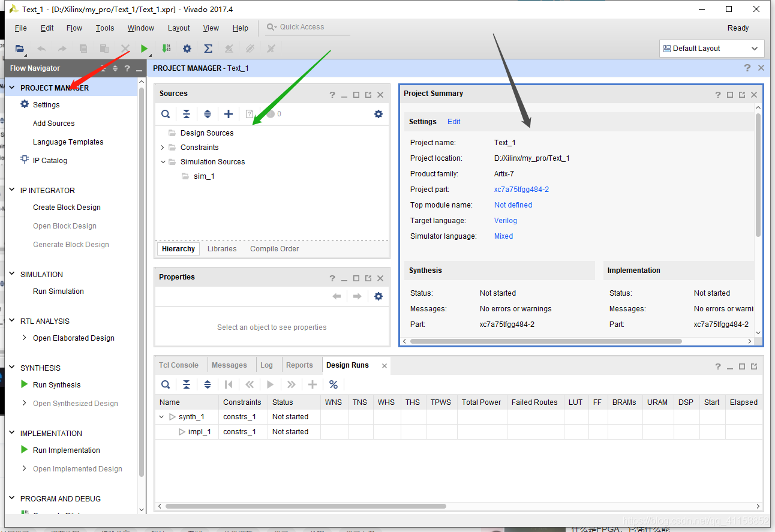This screenshot has height=532, width=775.
Task: Switch to the Tcl Console tab
Action: click(x=179, y=365)
